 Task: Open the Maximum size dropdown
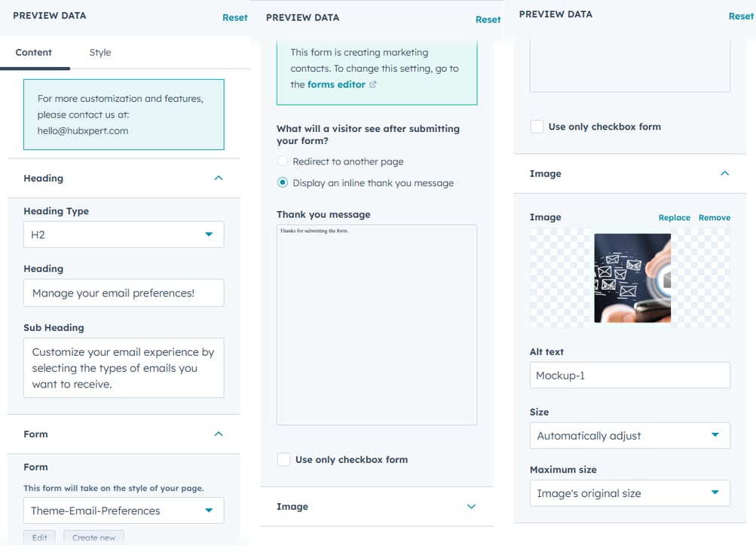click(629, 493)
